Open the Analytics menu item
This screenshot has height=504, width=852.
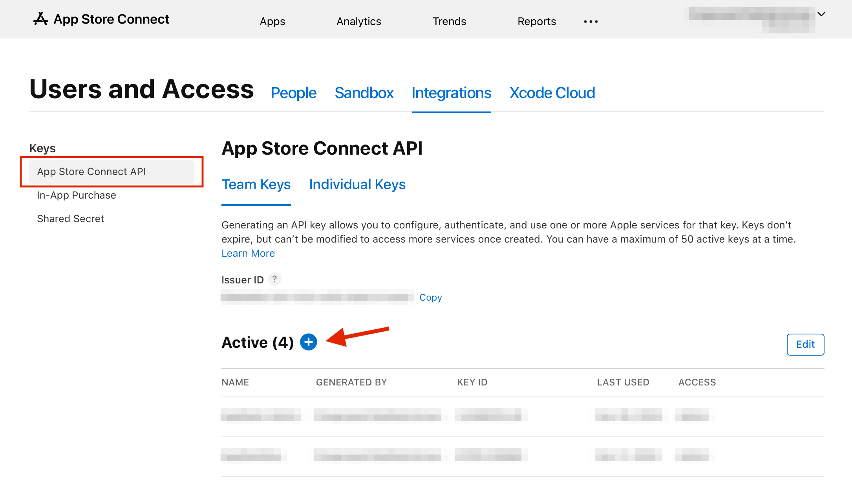point(358,22)
